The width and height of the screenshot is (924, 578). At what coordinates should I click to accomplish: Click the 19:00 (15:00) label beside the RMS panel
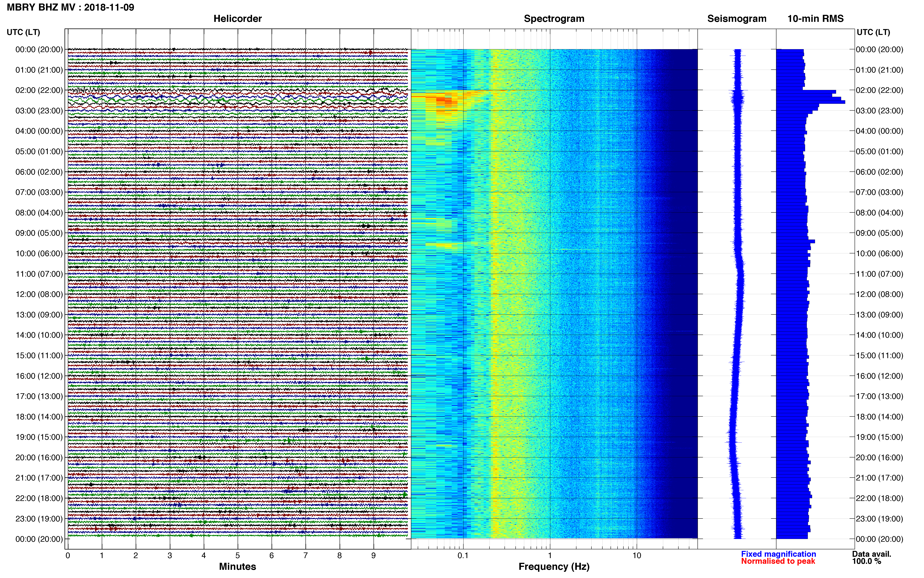pyautogui.click(x=879, y=437)
